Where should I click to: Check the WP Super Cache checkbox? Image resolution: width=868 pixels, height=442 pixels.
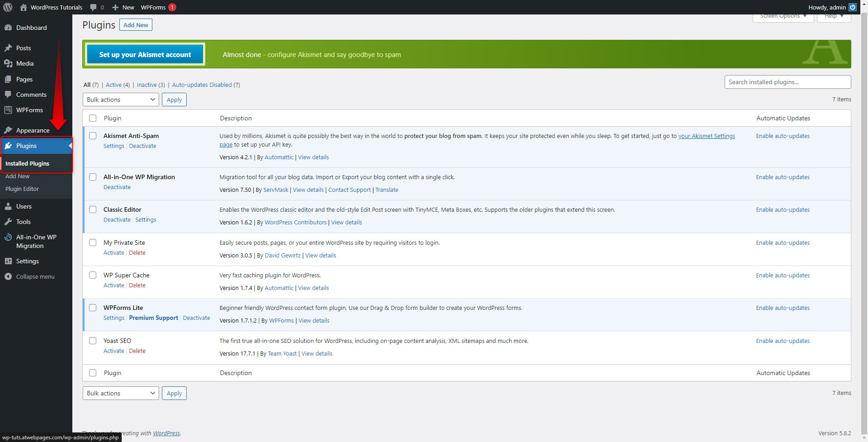(x=93, y=275)
